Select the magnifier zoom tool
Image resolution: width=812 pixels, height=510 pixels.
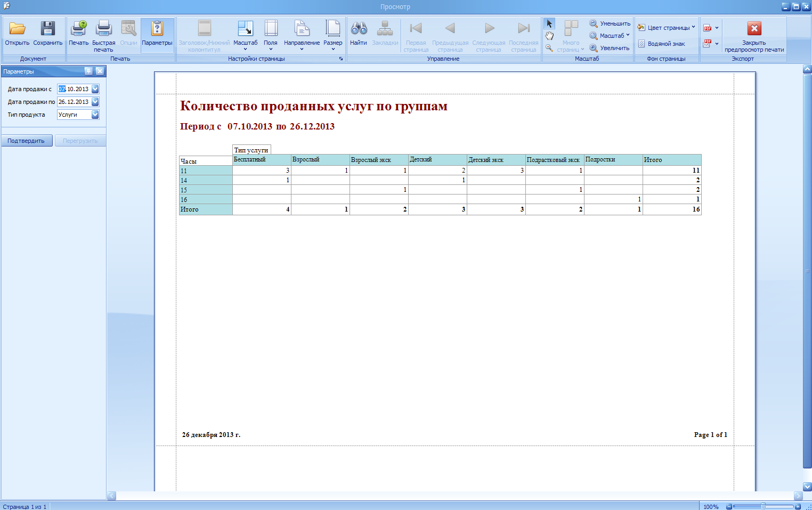point(549,48)
